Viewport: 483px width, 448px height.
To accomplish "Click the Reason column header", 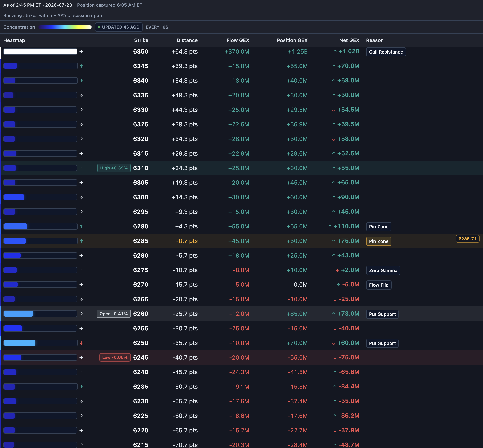I will (x=375, y=40).
